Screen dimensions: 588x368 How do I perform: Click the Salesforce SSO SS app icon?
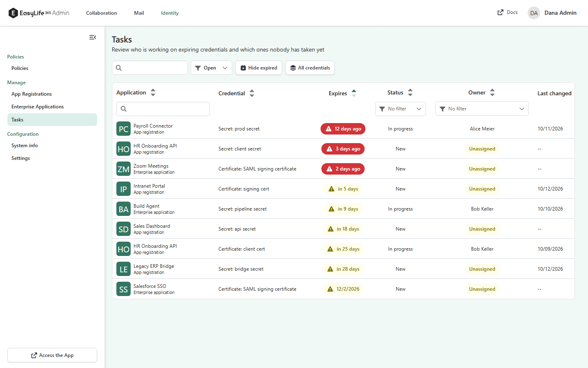[123, 289]
